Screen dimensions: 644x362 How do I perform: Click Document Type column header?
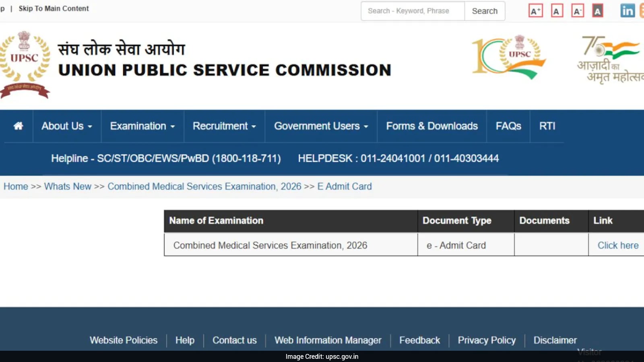pyautogui.click(x=466, y=221)
